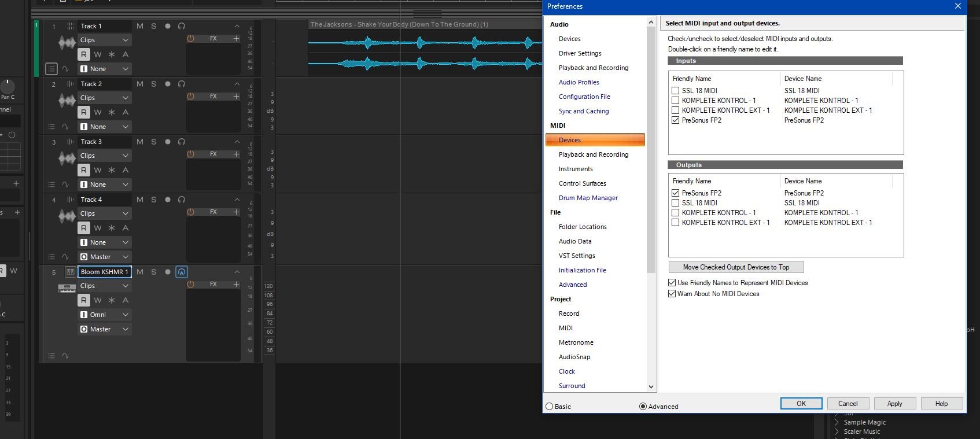Disable Warn About No MIDI Devices

click(x=672, y=294)
